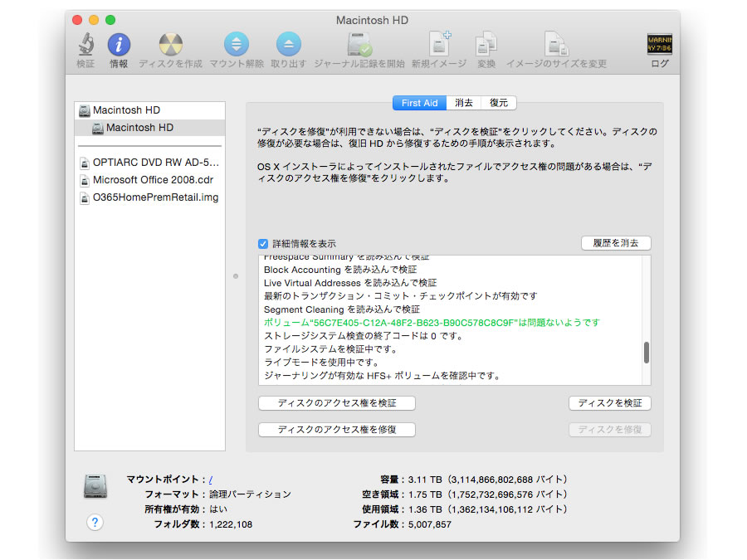
Task: Click the イメージのサイズを変更 toolbar icon
Action: tap(556, 44)
